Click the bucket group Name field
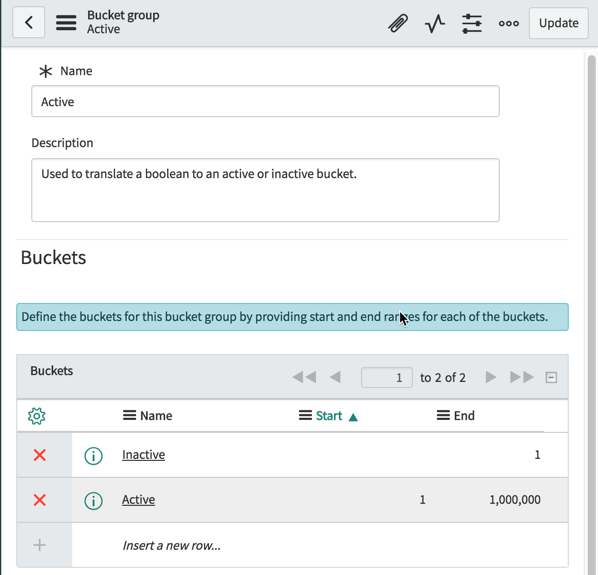598x575 pixels. pos(265,101)
